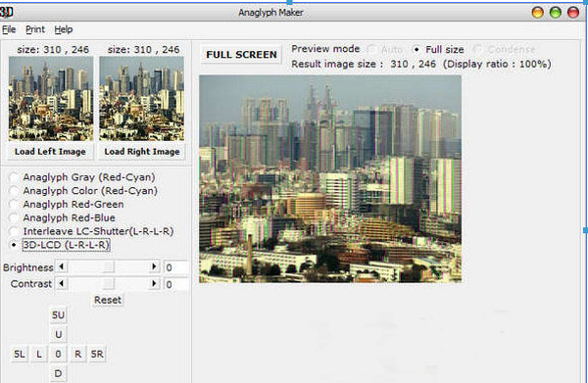Open the Help menu
Screen dimensions: 588x383
[64, 29]
